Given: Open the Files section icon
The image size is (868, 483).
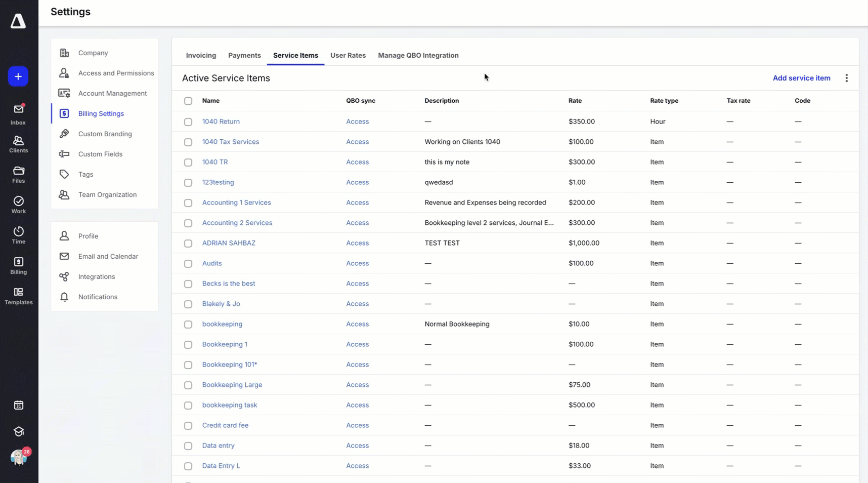Looking at the screenshot, I should [18, 175].
